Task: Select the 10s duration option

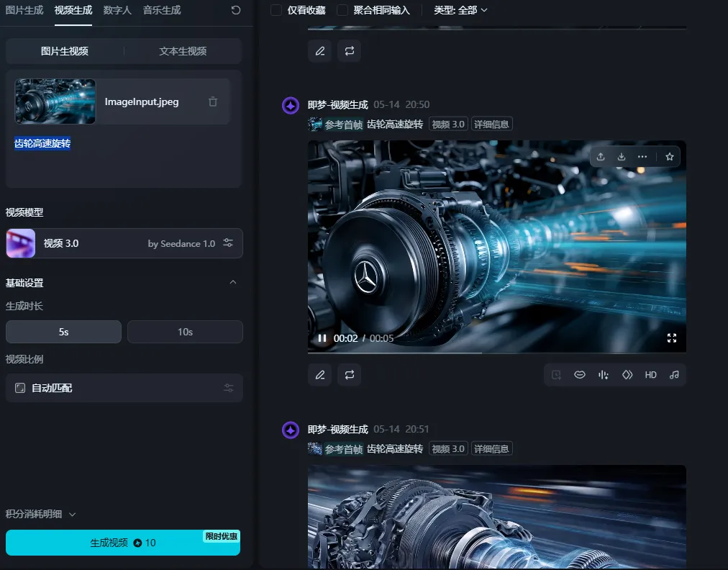Action: pos(185,332)
